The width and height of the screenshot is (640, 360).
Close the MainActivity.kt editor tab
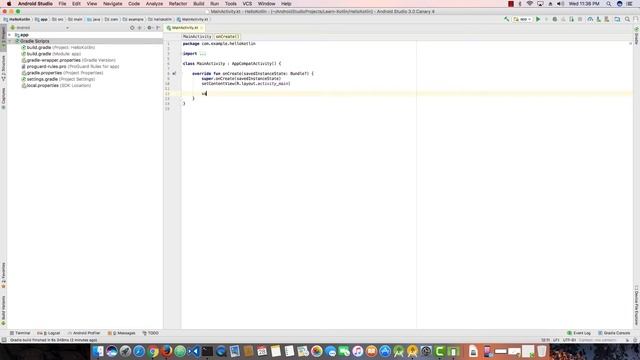[x=201, y=28]
